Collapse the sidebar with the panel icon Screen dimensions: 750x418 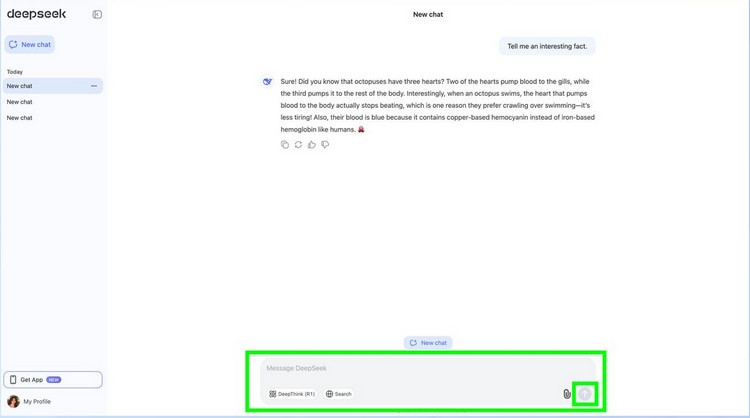tap(97, 14)
